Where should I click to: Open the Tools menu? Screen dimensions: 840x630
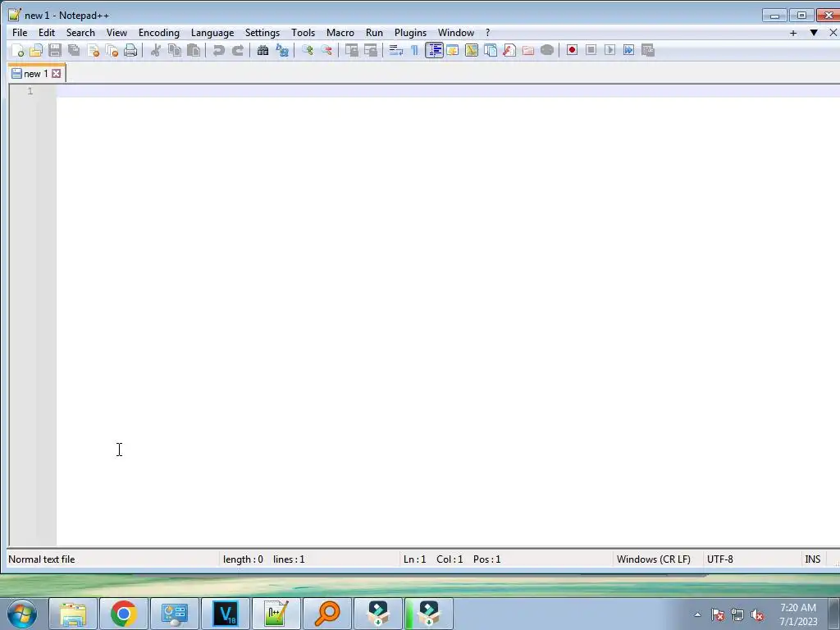pos(303,33)
